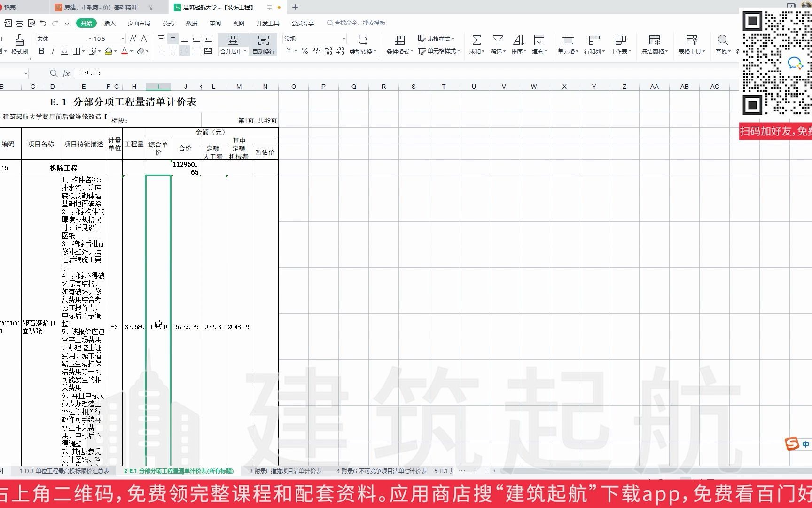812x508 pixels.
Task: Expand the borders dropdown arrow
Action: (83, 51)
